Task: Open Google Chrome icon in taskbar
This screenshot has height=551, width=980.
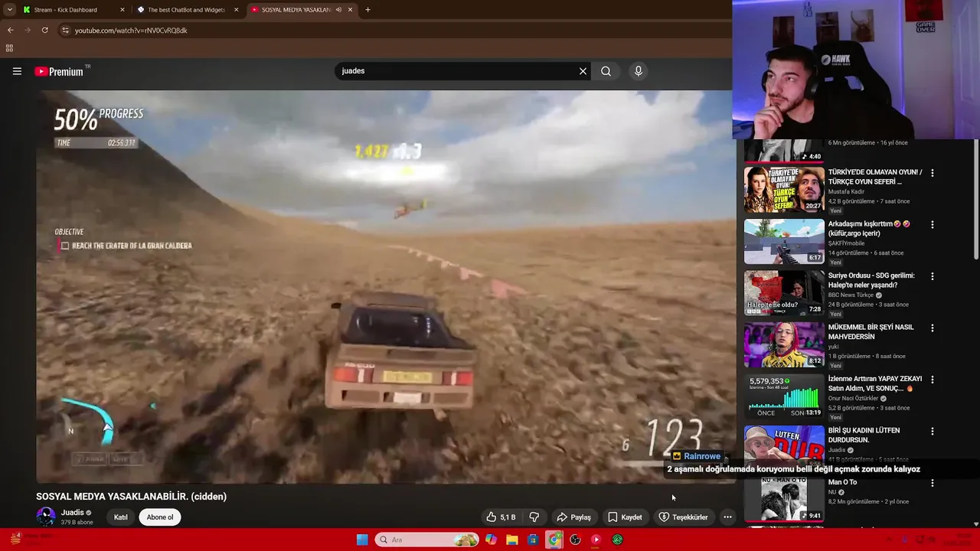Action: 554,540
